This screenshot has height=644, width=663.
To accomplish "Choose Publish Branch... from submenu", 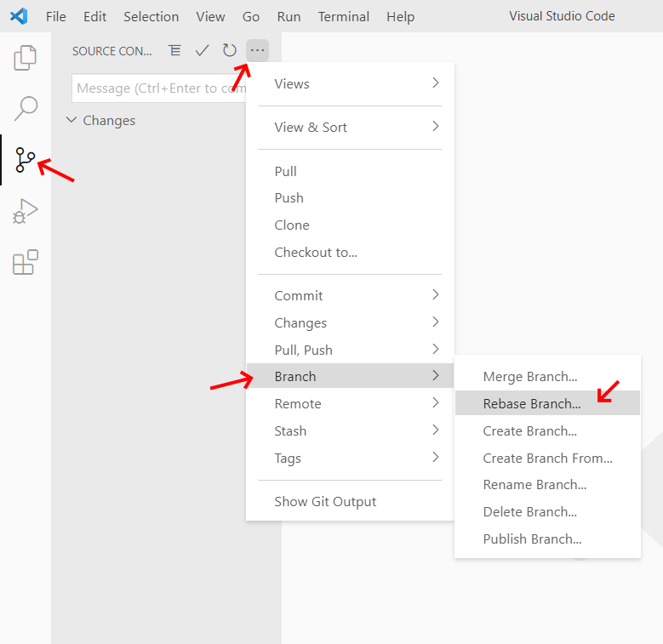I will (532, 539).
